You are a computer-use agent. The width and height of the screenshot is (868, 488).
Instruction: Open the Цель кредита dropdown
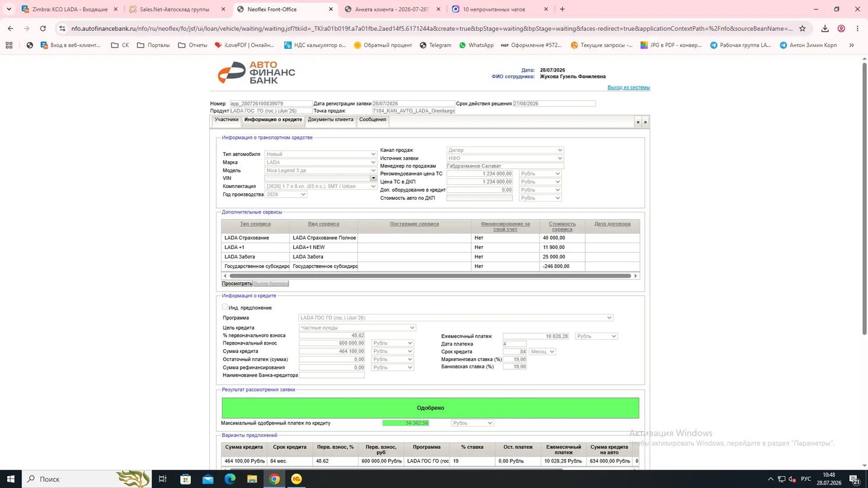(357, 327)
